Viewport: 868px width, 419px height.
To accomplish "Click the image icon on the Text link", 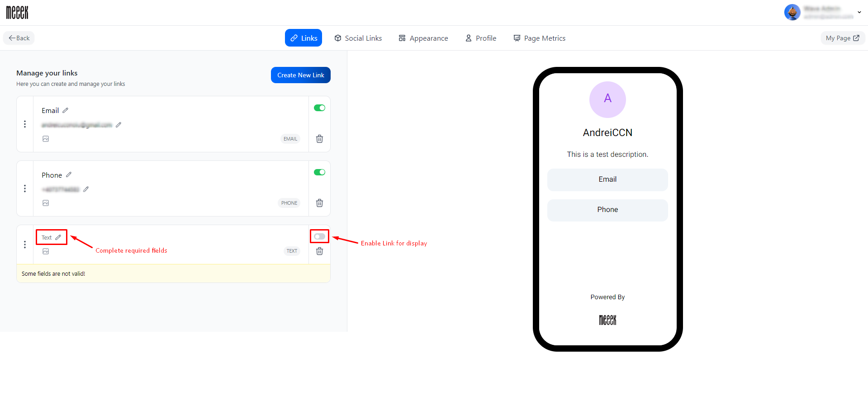I will tap(46, 251).
